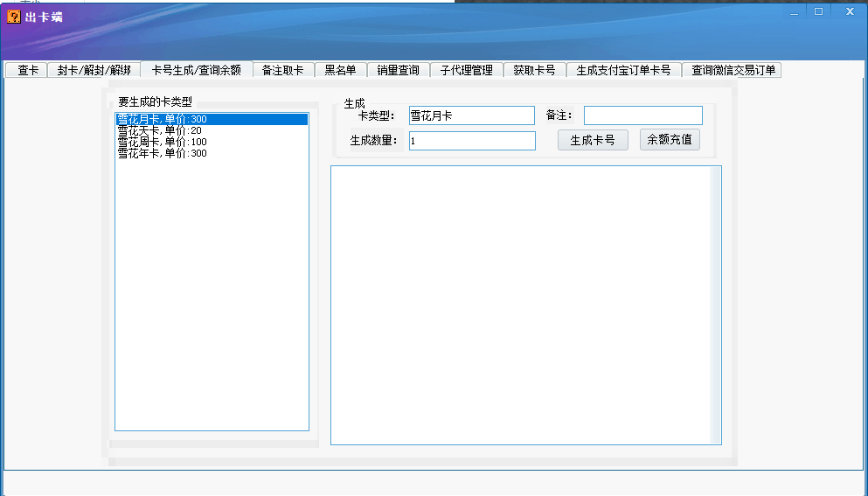Click the app icon in the title bar
Viewport: 868px width, 496px height.
click(14, 17)
